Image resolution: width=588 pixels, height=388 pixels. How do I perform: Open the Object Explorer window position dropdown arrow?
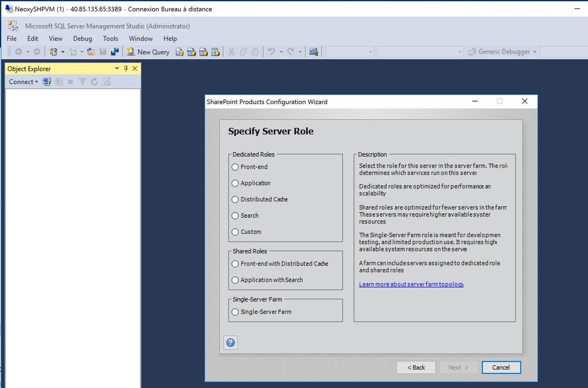pos(117,69)
